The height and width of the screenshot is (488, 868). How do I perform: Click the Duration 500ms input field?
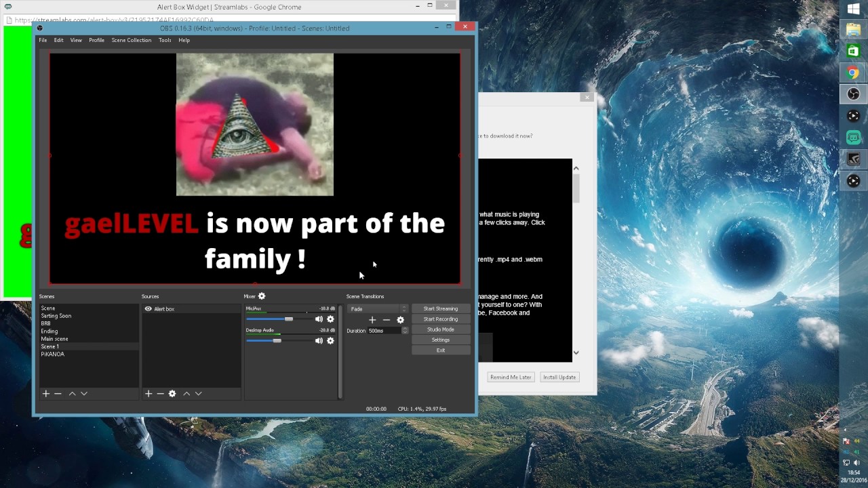pos(384,331)
